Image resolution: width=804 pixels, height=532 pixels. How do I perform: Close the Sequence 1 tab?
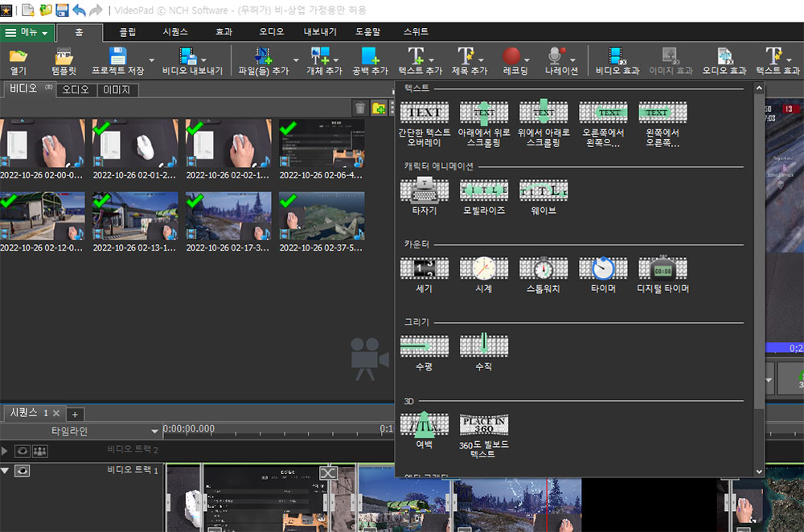(x=56, y=413)
